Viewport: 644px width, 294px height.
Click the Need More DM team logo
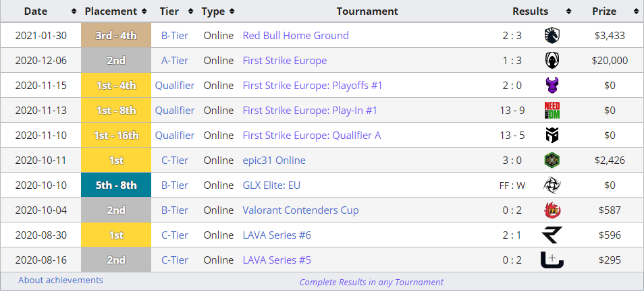[x=552, y=111]
